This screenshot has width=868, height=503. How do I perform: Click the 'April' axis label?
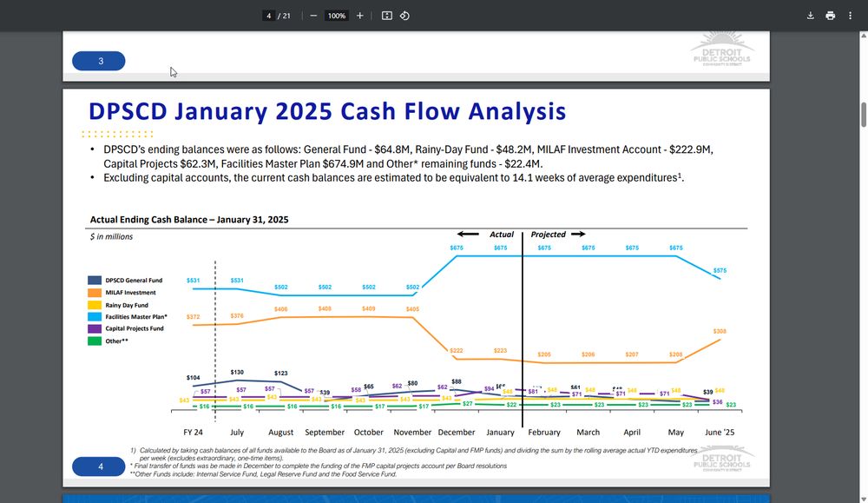[632, 432]
